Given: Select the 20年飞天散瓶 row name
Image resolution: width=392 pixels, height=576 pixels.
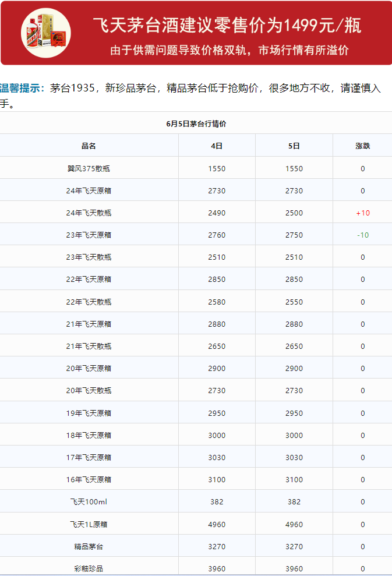Looking at the screenshot, I should [89, 390].
